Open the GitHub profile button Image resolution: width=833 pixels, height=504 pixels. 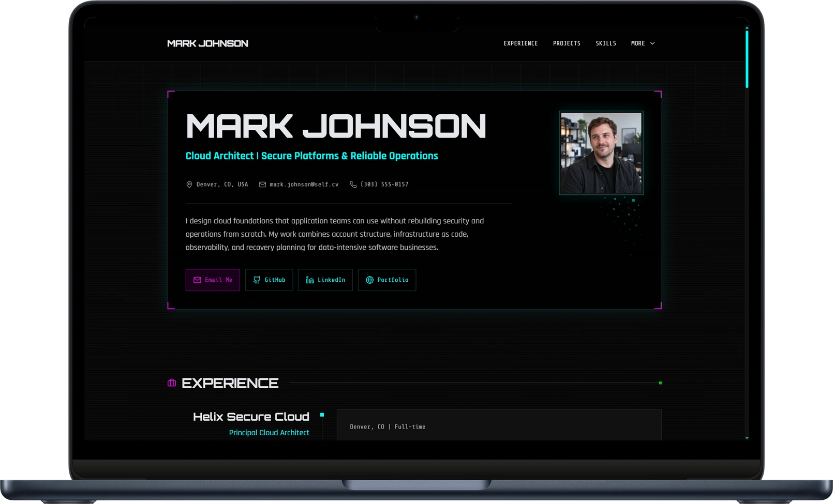[269, 280]
